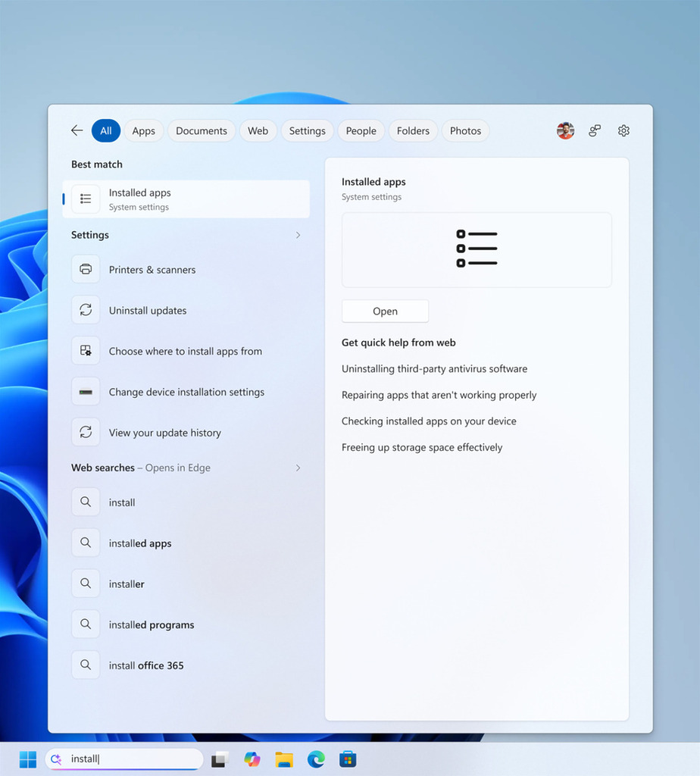
Task: Open the linked devices icon beside avatar
Action: (x=594, y=130)
